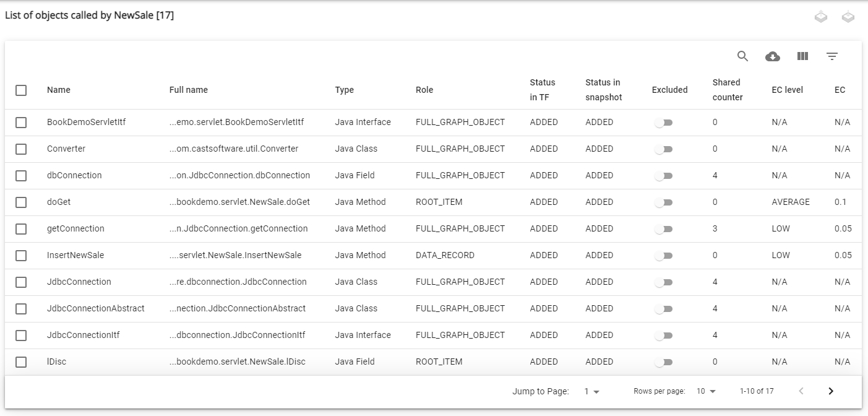Toggle Excluded switch for doGet
The image size is (868, 416).
pos(663,202)
